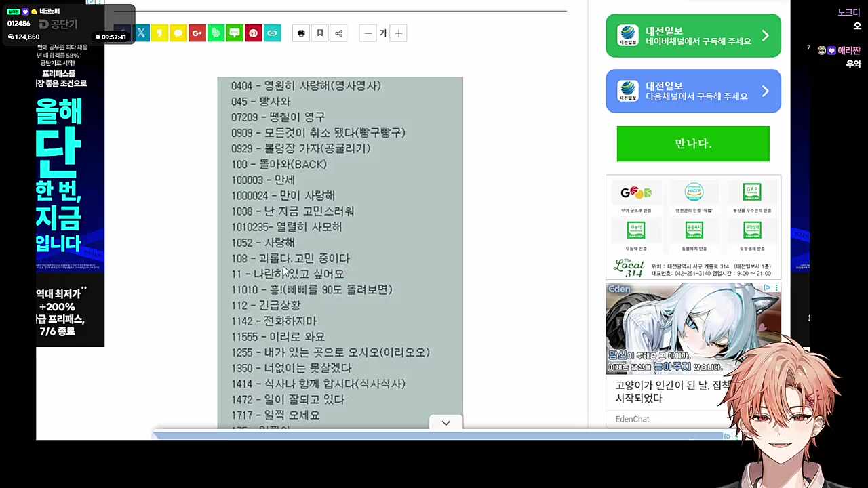Select line '1717 - 일찍 오세요'
Viewport: 868px width, 488px height.
tap(275, 415)
